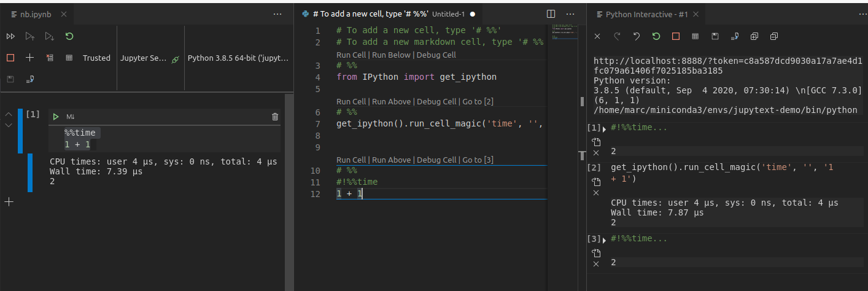Image resolution: width=868 pixels, height=291 pixels.
Task: Open the variable explorer in notebook toolbar
Action: click(x=69, y=58)
